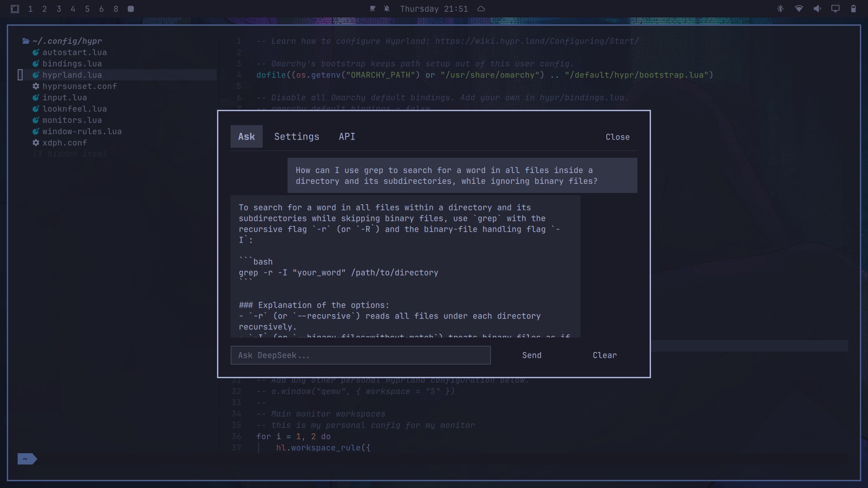Viewport: 868px width, 488px height.
Task: Click the gear icon beside xdph.conf
Action: pyautogui.click(x=36, y=143)
